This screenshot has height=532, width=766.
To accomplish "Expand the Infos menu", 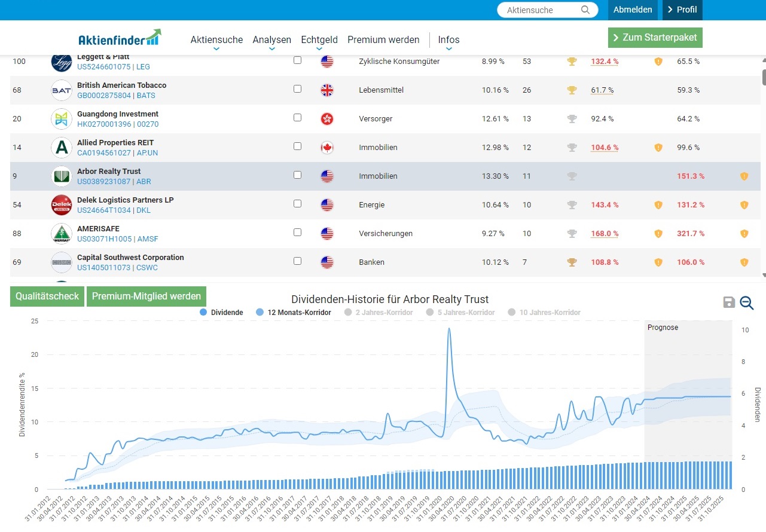I will point(448,40).
